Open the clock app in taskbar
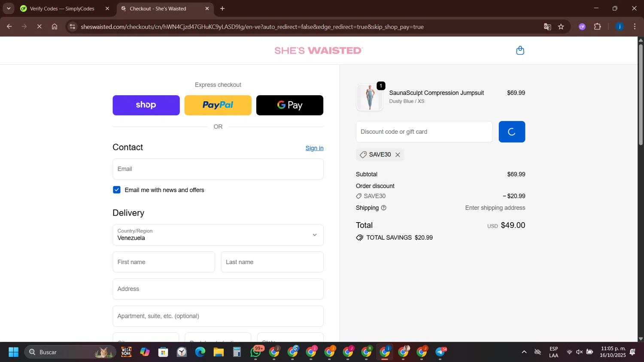 182,352
